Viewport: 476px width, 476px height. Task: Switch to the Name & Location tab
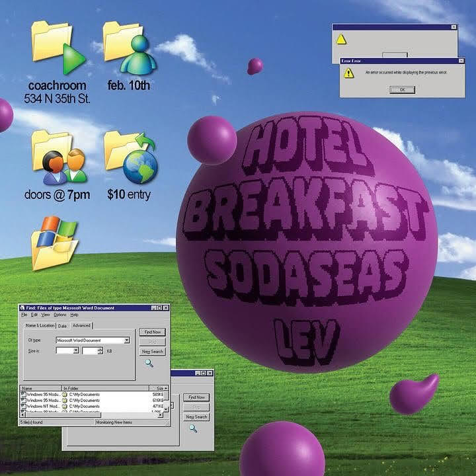[x=40, y=325]
